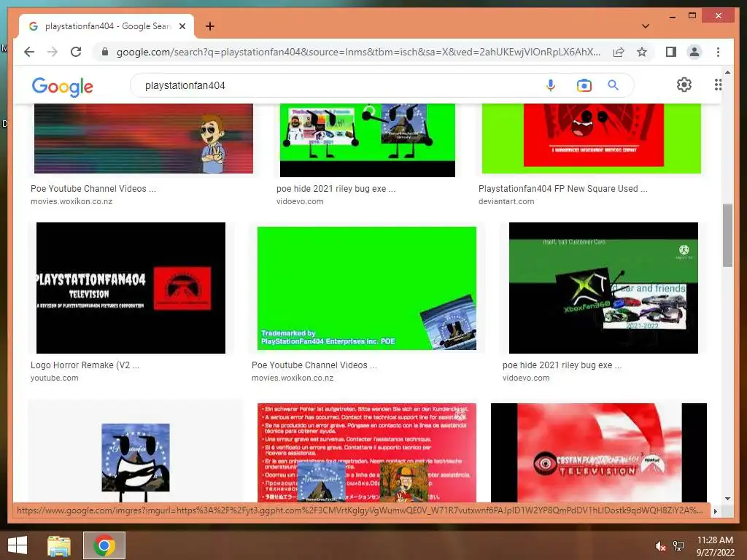Open the Chrome profile avatar
Screen dimensions: 747x560
[694, 52]
